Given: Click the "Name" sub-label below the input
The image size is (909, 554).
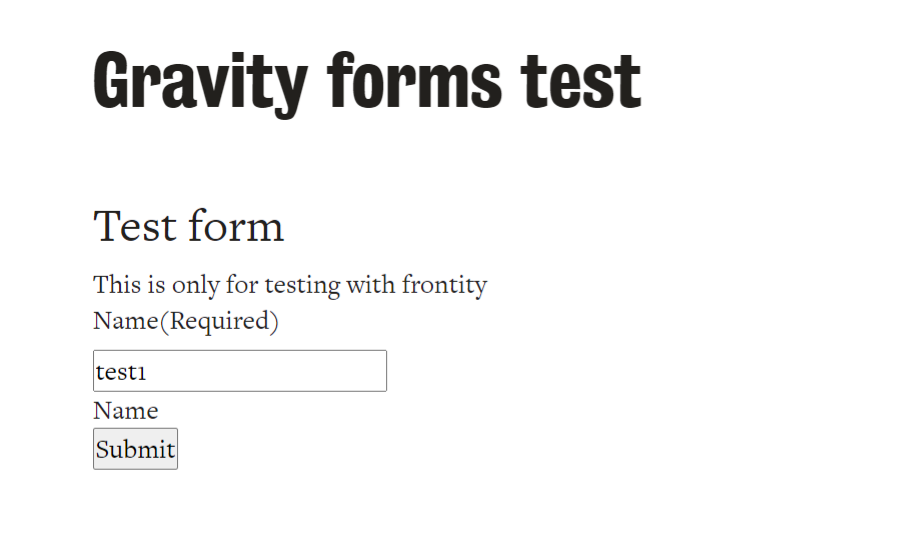Looking at the screenshot, I should (x=125, y=411).
